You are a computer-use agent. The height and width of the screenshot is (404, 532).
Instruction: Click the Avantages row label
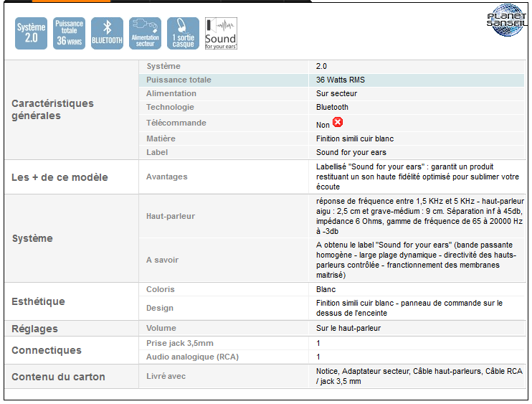click(x=167, y=177)
